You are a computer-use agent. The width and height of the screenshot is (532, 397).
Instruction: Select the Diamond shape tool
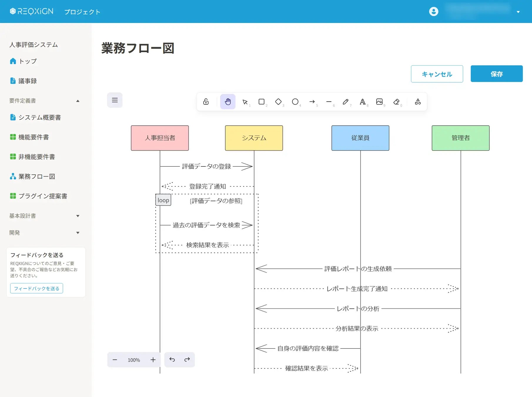[278, 102]
